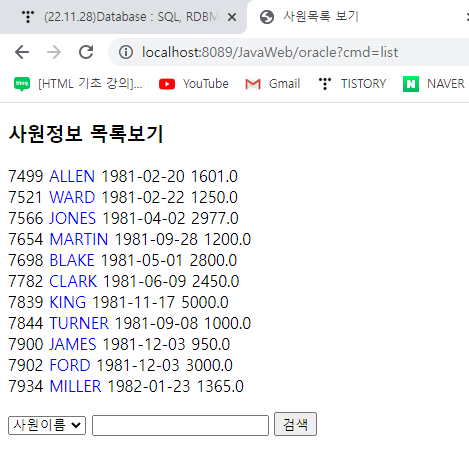Viewport: 469px width, 473px height.
Task: Click the 사원정보 목록보기 heading
Action: point(86,134)
